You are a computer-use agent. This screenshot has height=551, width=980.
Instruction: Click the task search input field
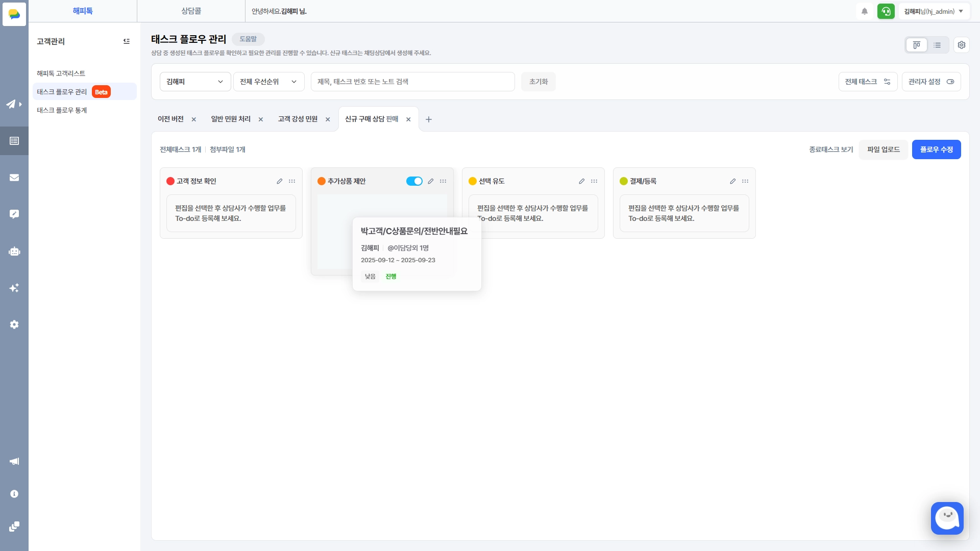[412, 82]
